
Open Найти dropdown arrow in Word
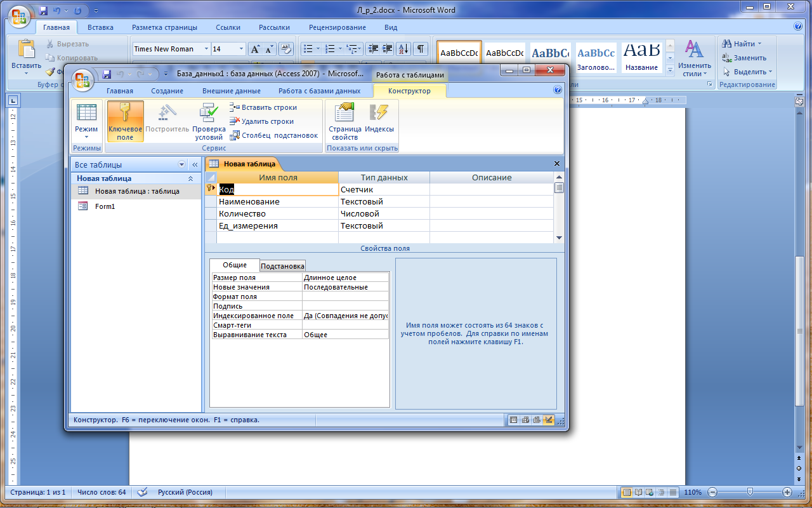[x=759, y=44]
